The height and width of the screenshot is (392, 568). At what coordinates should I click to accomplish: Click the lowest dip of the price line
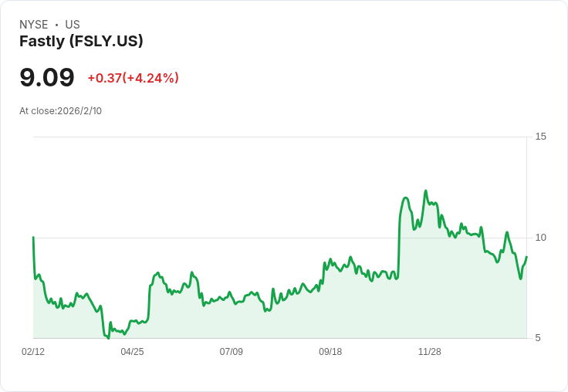(x=108, y=337)
